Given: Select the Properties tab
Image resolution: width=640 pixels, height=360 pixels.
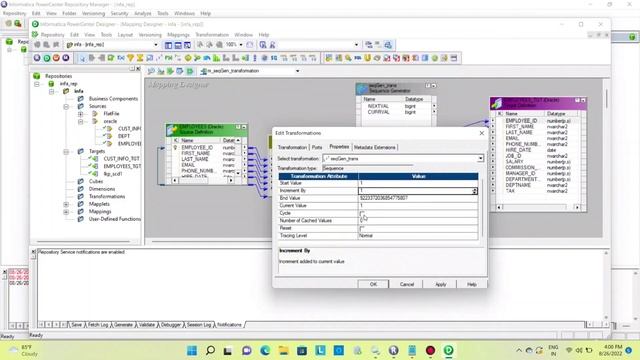Looking at the screenshot, I should tap(339, 147).
